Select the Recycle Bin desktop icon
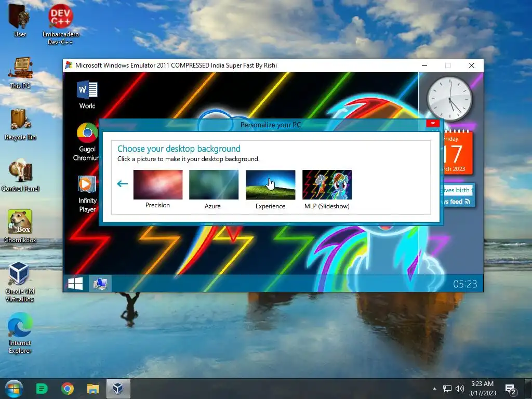 click(20, 124)
